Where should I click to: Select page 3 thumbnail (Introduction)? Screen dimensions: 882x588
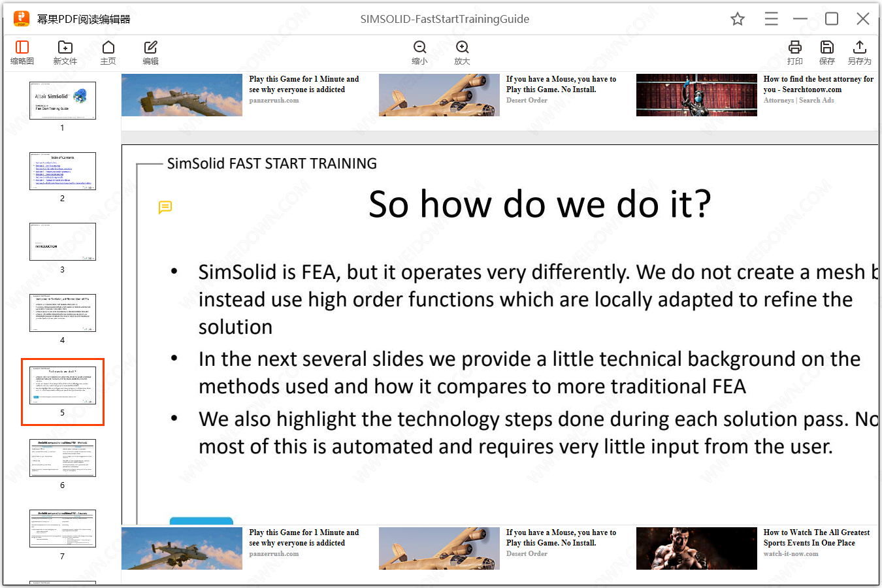point(63,242)
